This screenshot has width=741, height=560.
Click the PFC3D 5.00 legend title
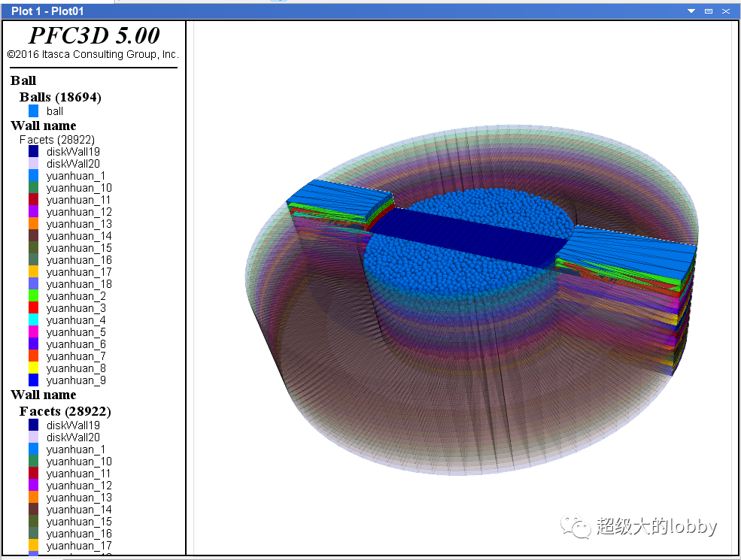[x=94, y=35]
